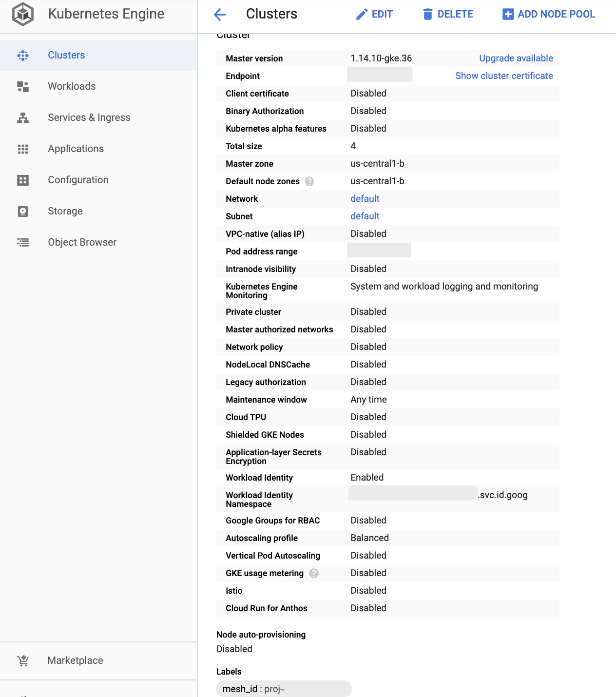Click the Configuration sidebar icon

23,180
